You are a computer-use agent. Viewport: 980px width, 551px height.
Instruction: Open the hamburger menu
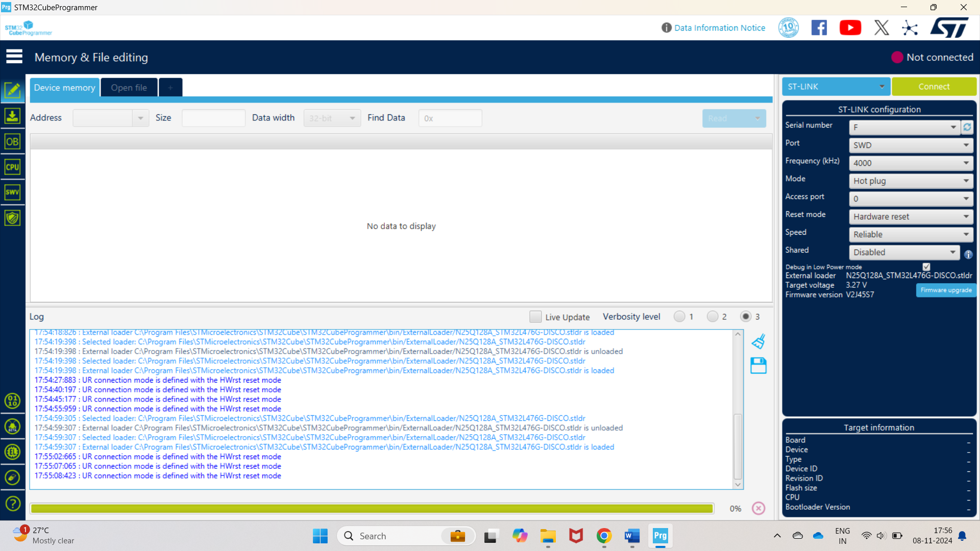point(14,56)
